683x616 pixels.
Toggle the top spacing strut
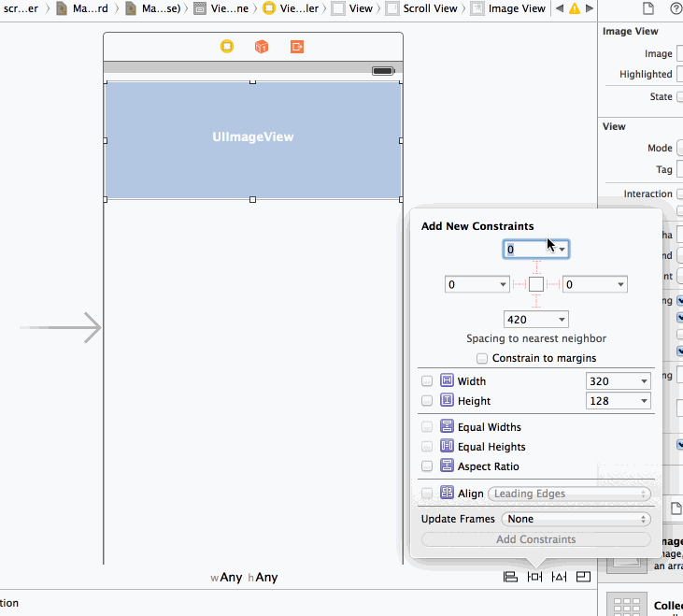(x=536, y=267)
